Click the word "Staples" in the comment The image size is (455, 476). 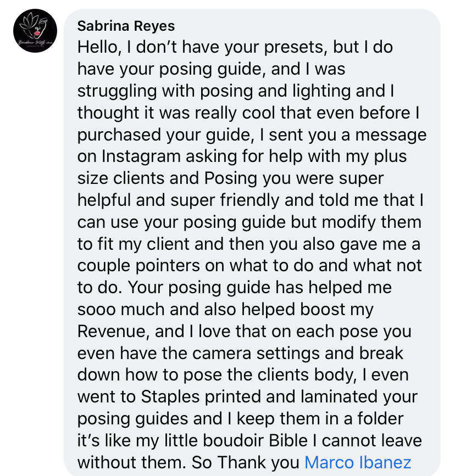174,396
